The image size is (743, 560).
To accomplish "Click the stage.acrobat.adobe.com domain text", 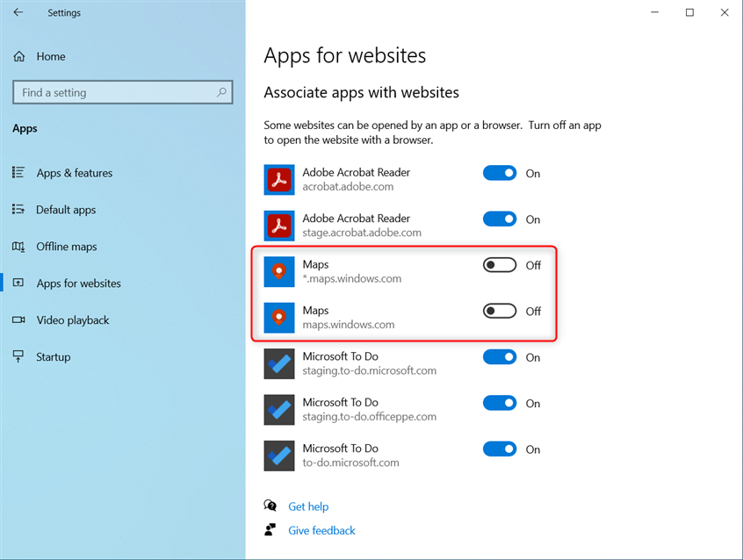I will [x=362, y=233].
